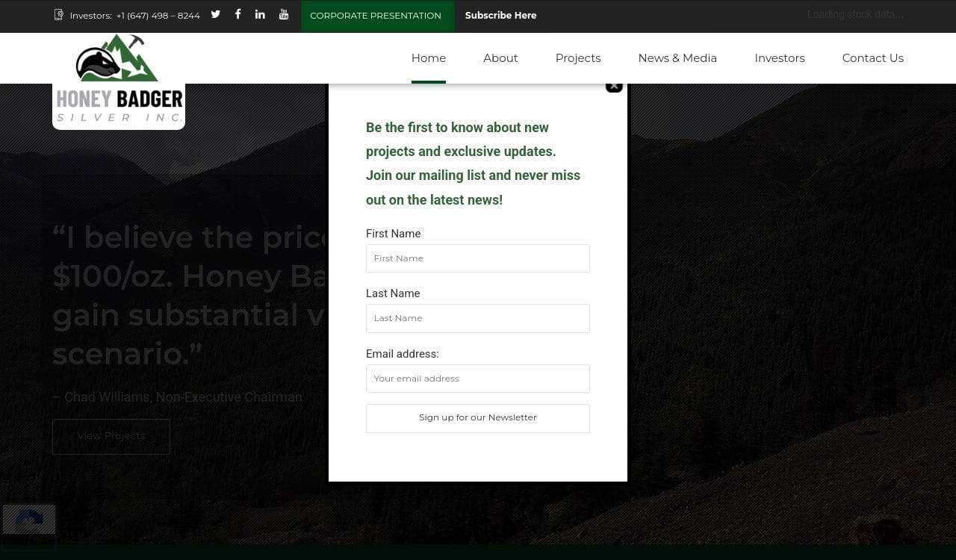
Task: Open the Investors menu
Action: pos(779,58)
